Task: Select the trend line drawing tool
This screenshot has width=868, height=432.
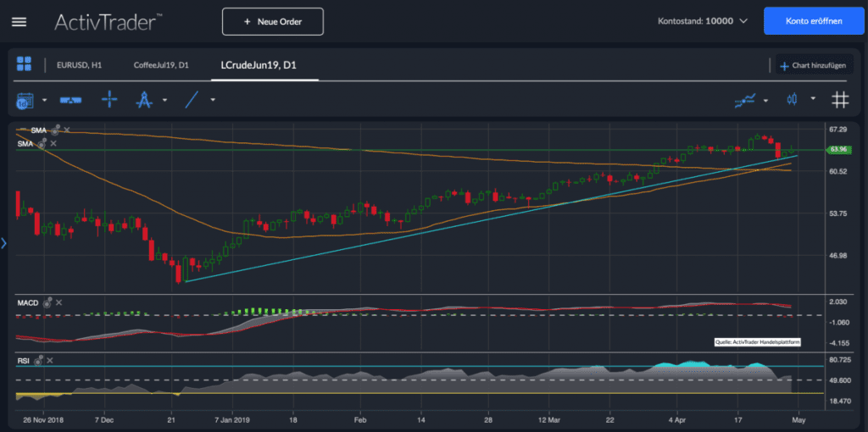Action: pyautogui.click(x=192, y=100)
